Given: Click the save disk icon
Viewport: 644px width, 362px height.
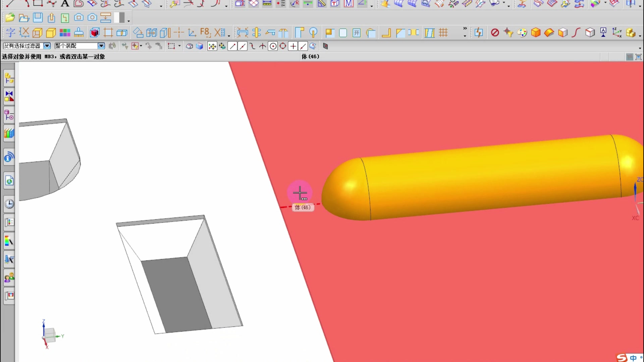Looking at the screenshot, I should 38,17.
